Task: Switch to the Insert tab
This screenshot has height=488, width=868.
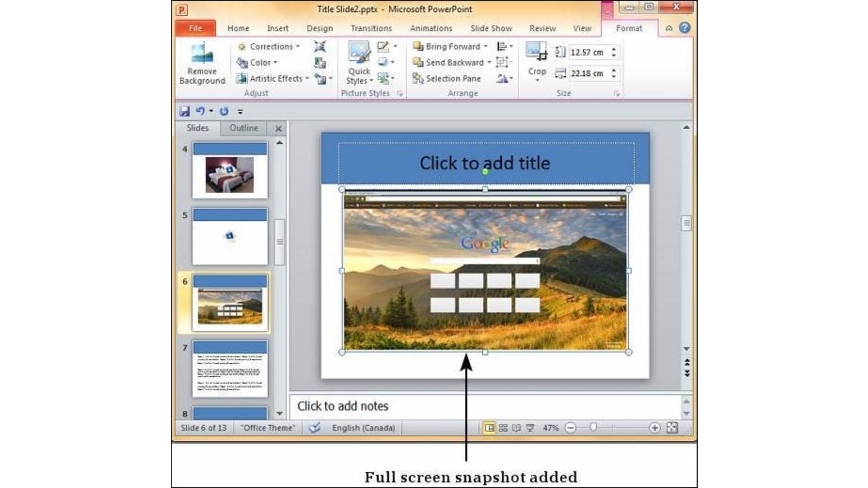Action: 278,28
